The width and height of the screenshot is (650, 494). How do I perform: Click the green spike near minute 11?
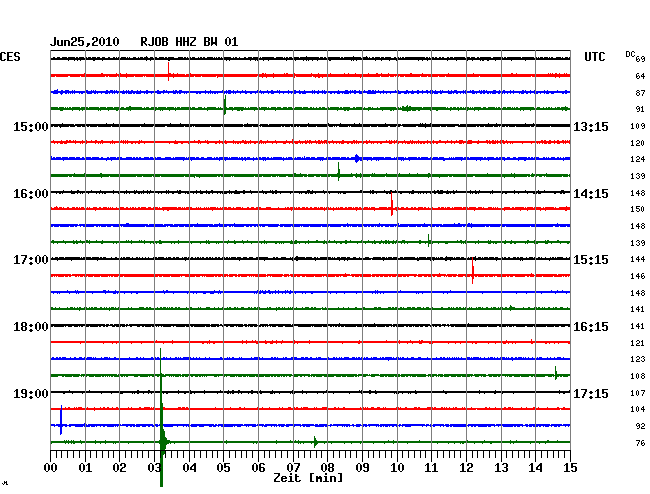click(429, 240)
